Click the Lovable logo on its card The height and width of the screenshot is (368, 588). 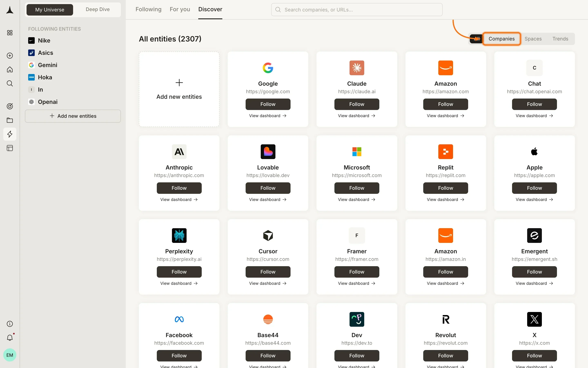tap(268, 152)
